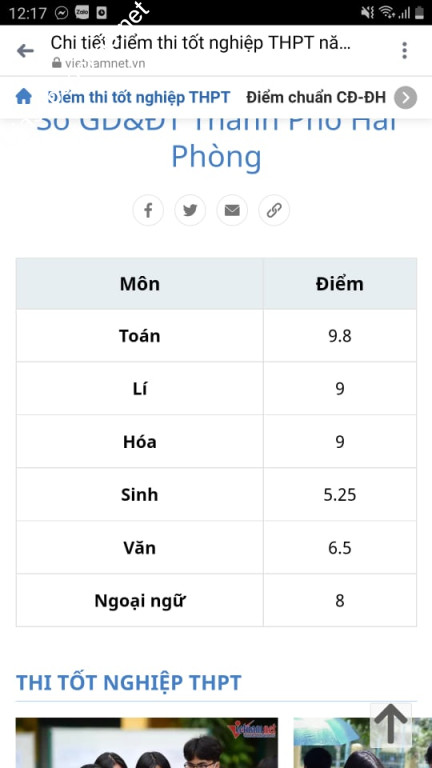432x768 pixels.
Task: Tap Zalo notification icon in status bar
Action: pos(82,13)
